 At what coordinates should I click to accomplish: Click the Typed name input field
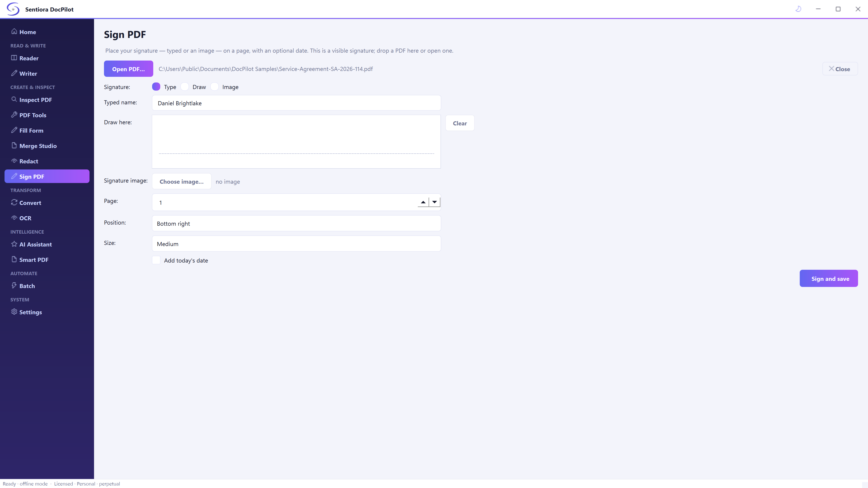(x=296, y=103)
